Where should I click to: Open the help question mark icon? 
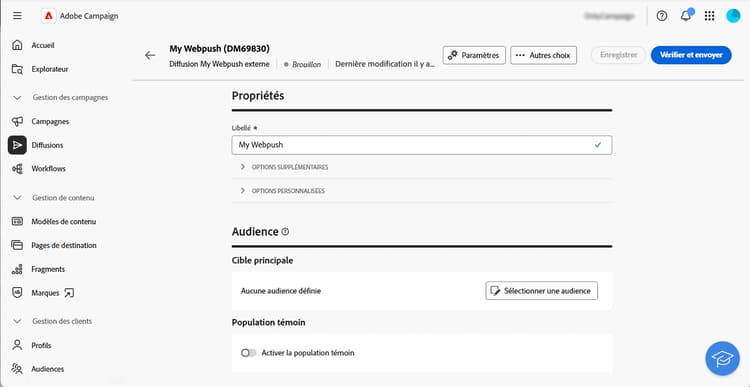tap(662, 16)
